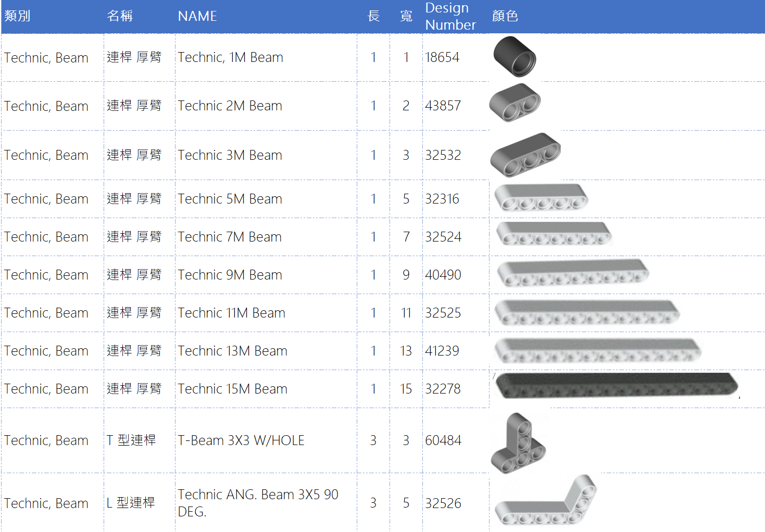Select cell 'Technic 9M Beam'
Screen dimensions: 765x532
(x=266, y=275)
